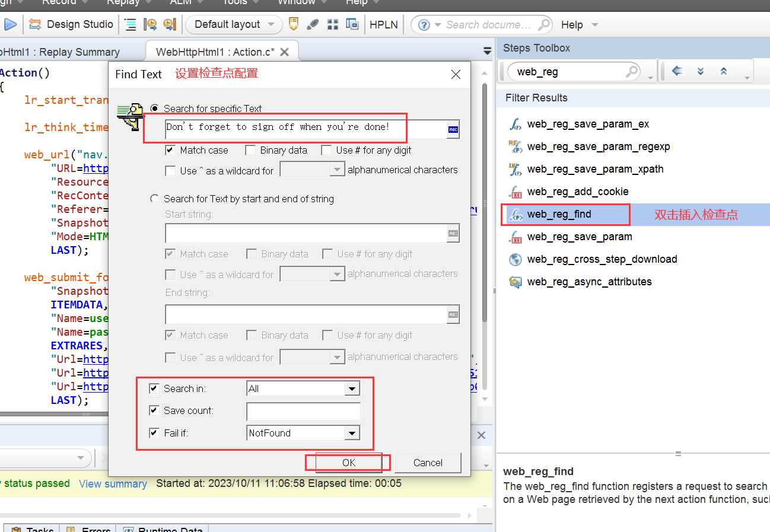The height and width of the screenshot is (532, 770).
Task: Select web_reg_save_param_regexp step
Action: [x=599, y=146]
